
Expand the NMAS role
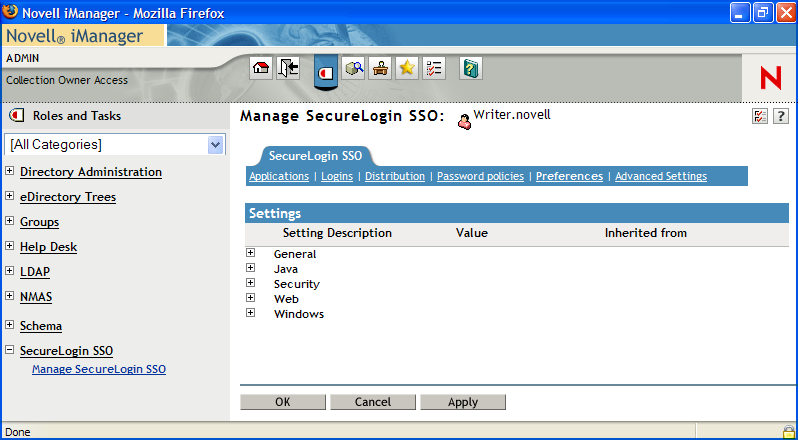pyautogui.click(x=10, y=296)
